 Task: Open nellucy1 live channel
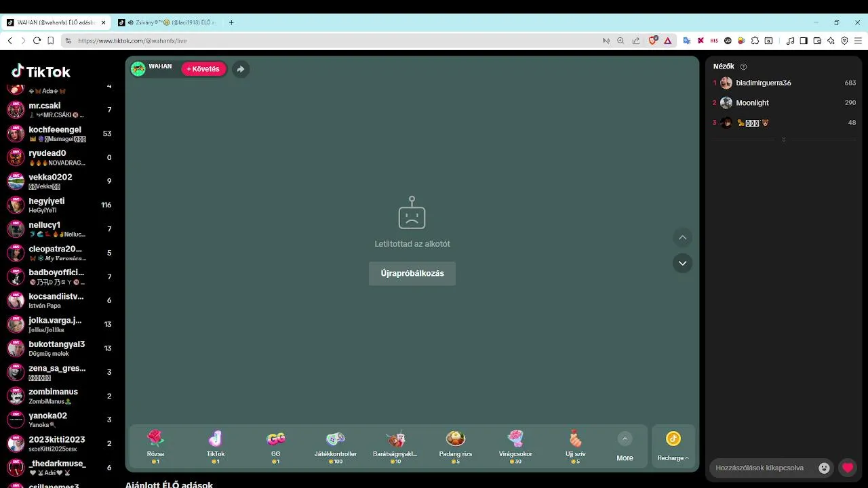[61, 229]
